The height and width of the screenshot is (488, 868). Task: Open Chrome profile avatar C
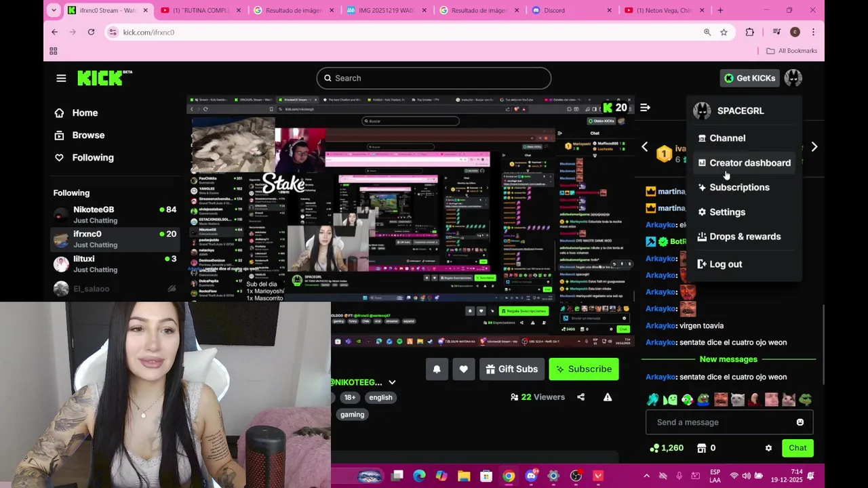[x=795, y=32]
